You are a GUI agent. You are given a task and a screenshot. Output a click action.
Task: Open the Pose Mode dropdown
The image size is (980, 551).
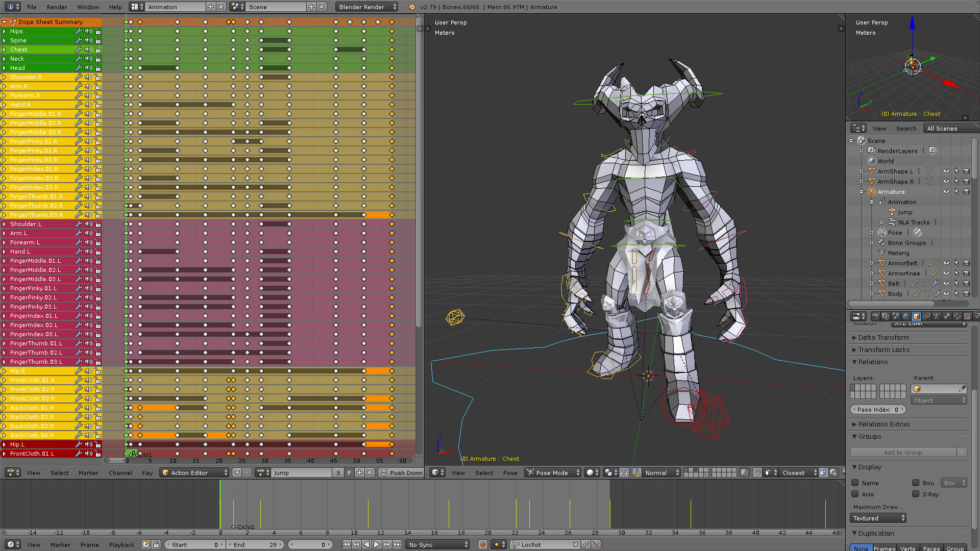553,473
